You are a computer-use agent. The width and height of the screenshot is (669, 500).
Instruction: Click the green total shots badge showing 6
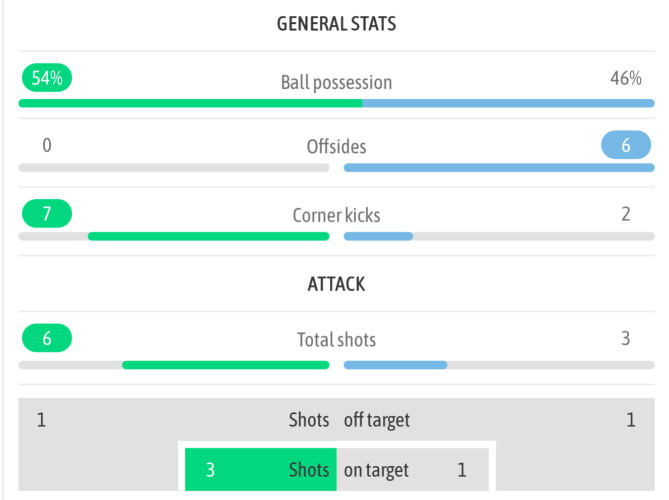coord(46,339)
